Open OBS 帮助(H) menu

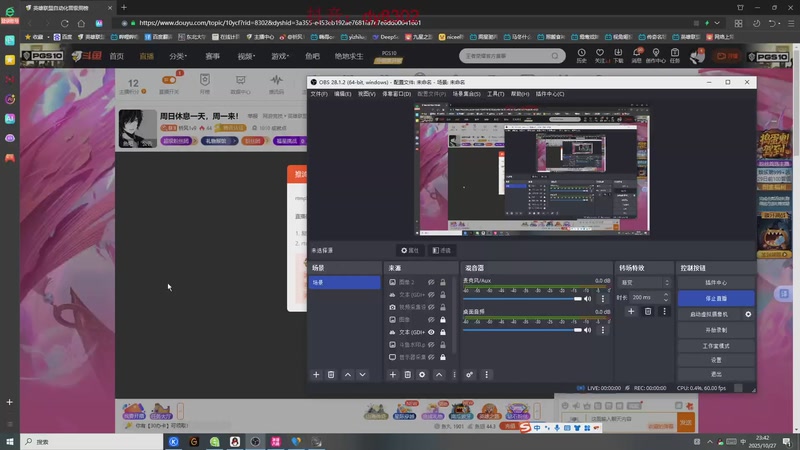tap(520, 94)
